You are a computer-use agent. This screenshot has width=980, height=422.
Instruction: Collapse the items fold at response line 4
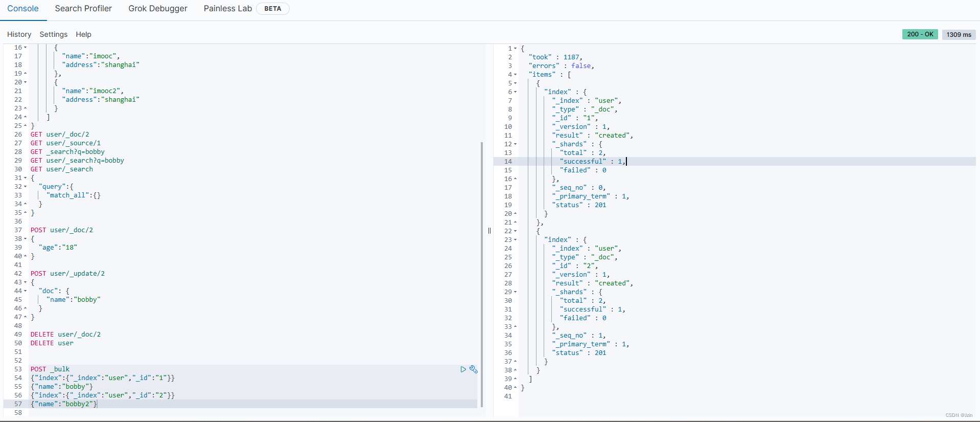click(x=516, y=75)
